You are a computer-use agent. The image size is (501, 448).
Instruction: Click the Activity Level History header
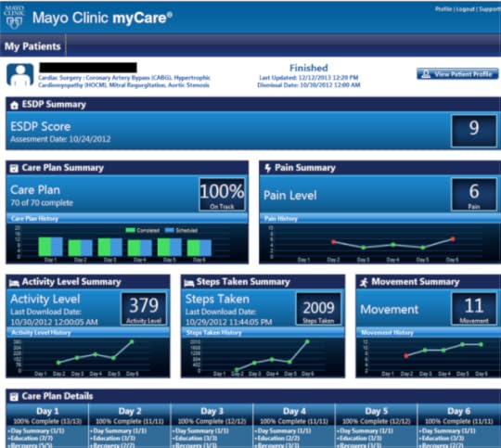[x=88, y=333]
